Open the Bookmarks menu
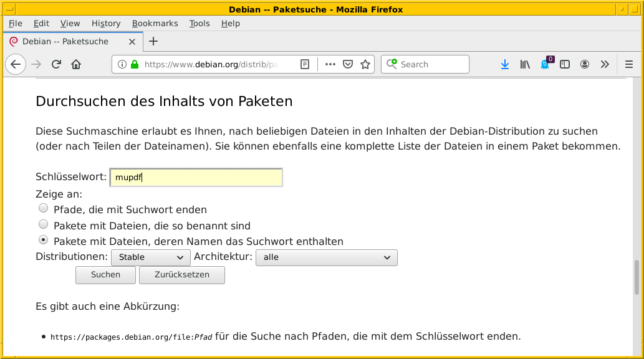This screenshot has width=644, height=359. coord(155,23)
